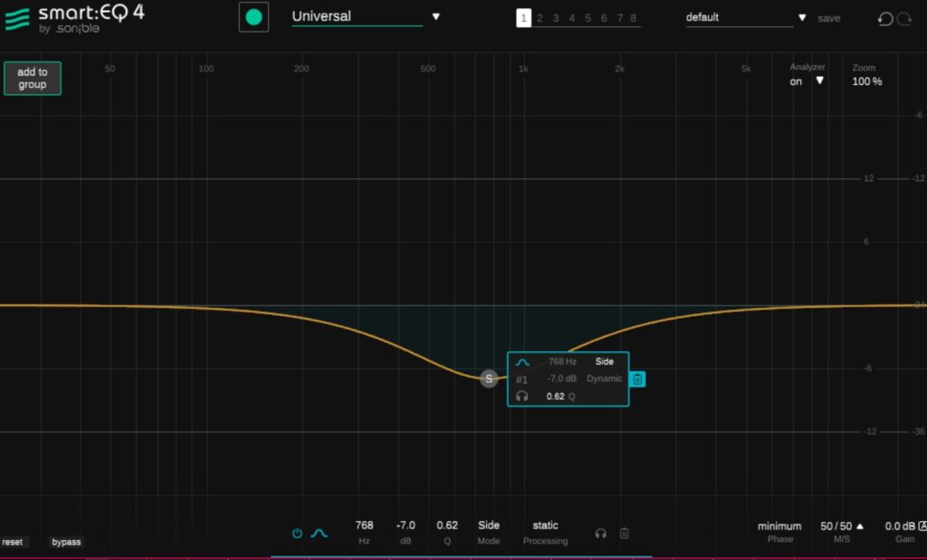
Task: Click the trash icon in bottom band bar
Action: click(x=624, y=533)
